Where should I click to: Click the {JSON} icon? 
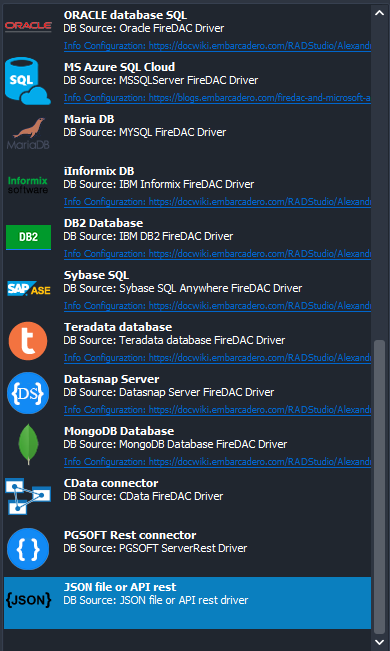click(x=28, y=600)
